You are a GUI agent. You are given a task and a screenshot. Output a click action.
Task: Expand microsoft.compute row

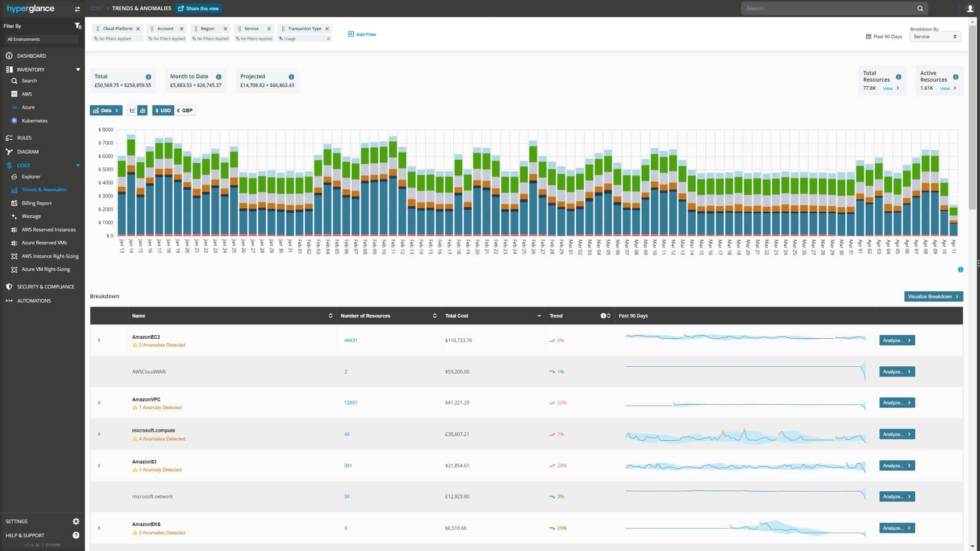(99, 435)
